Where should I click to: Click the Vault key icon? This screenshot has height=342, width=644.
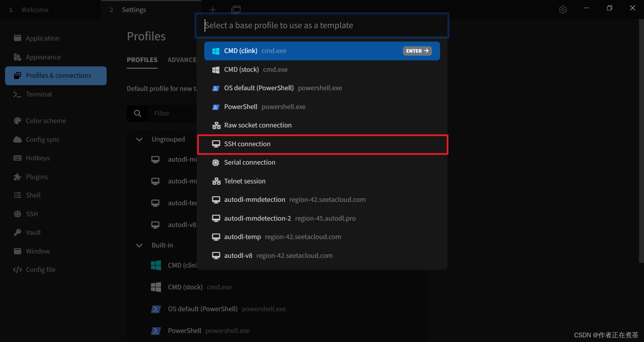click(x=17, y=232)
